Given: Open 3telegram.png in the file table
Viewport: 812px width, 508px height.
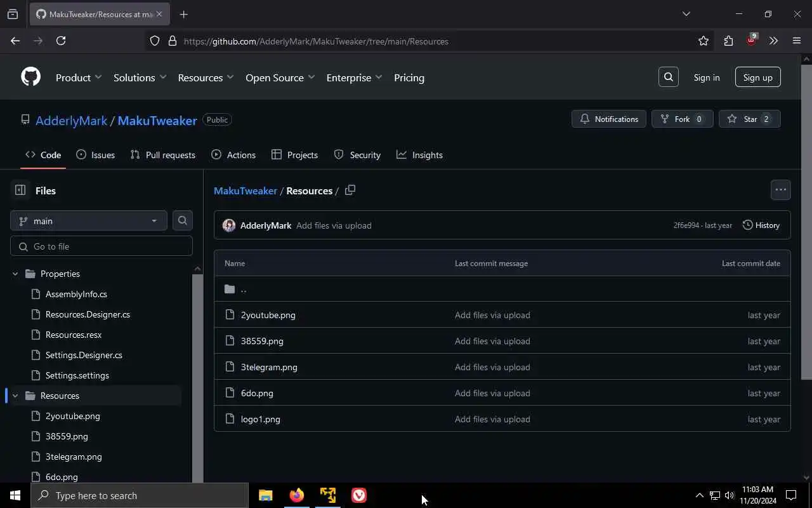Looking at the screenshot, I should [x=269, y=367].
